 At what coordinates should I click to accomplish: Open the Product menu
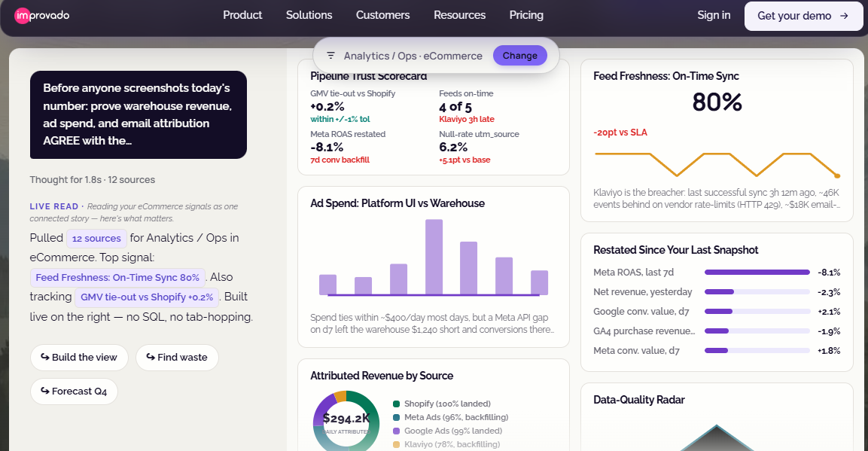(x=242, y=16)
